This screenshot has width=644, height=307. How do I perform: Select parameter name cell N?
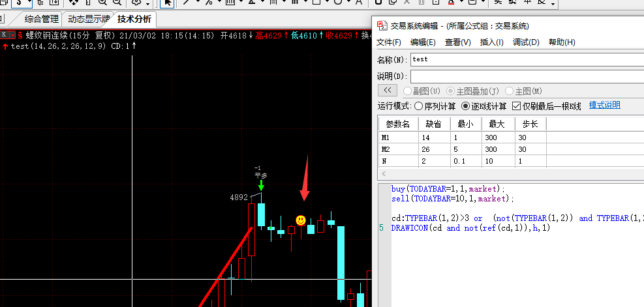399,161
